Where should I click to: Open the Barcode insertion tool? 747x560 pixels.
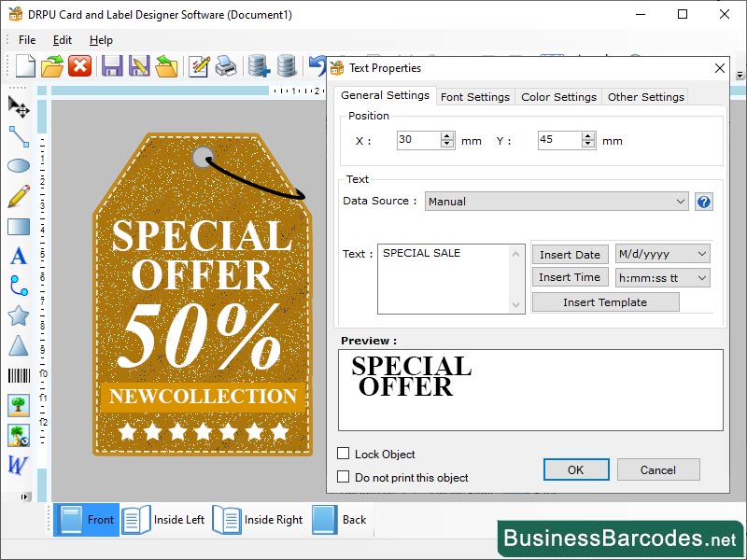click(x=17, y=376)
